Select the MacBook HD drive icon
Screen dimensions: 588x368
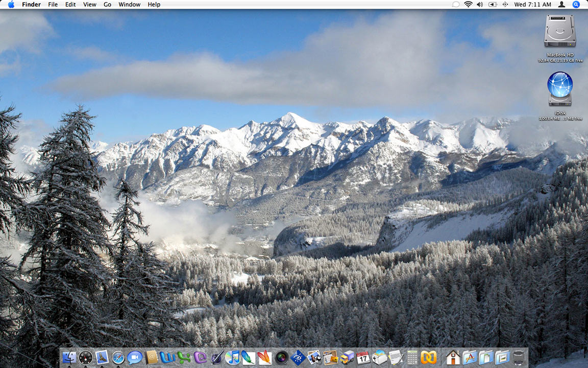tap(560, 31)
